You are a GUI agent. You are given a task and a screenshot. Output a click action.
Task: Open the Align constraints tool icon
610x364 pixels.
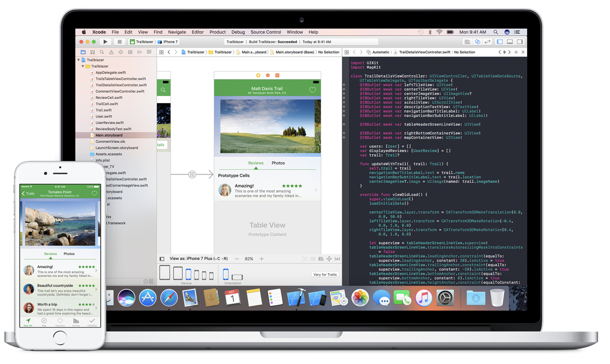321,259
